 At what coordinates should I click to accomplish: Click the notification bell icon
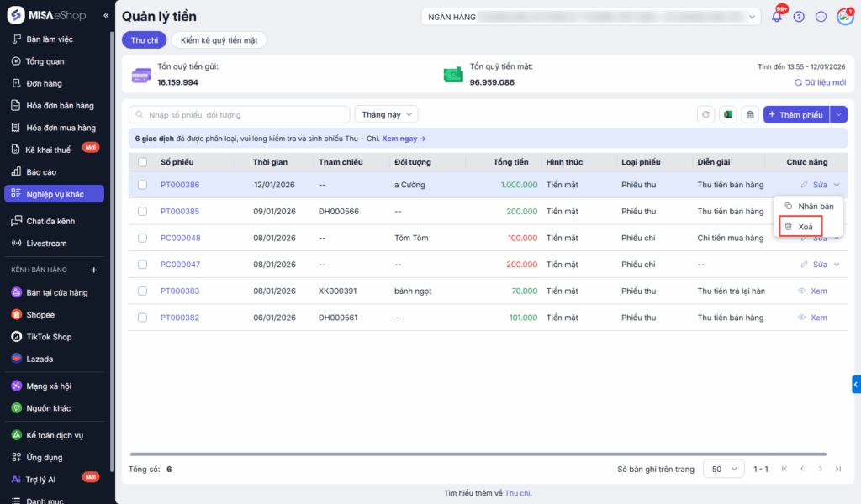click(776, 17)
